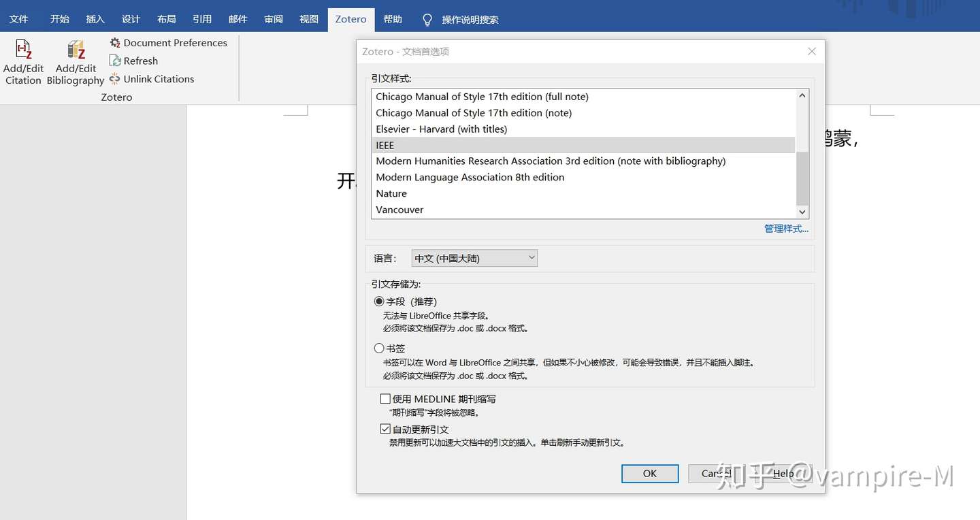This screenshot has width=980, height=520.
Task: Click the Cancel button
Action: (x=716, y=473)
